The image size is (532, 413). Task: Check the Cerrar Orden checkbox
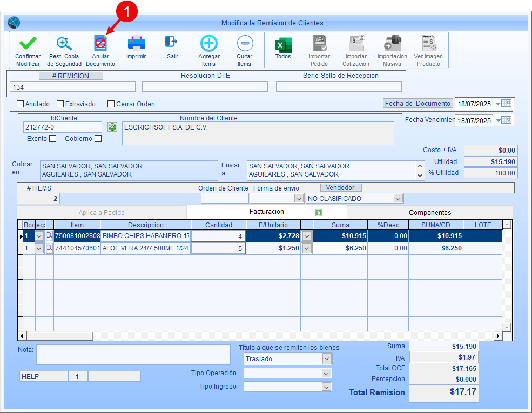tap(111, 104)
